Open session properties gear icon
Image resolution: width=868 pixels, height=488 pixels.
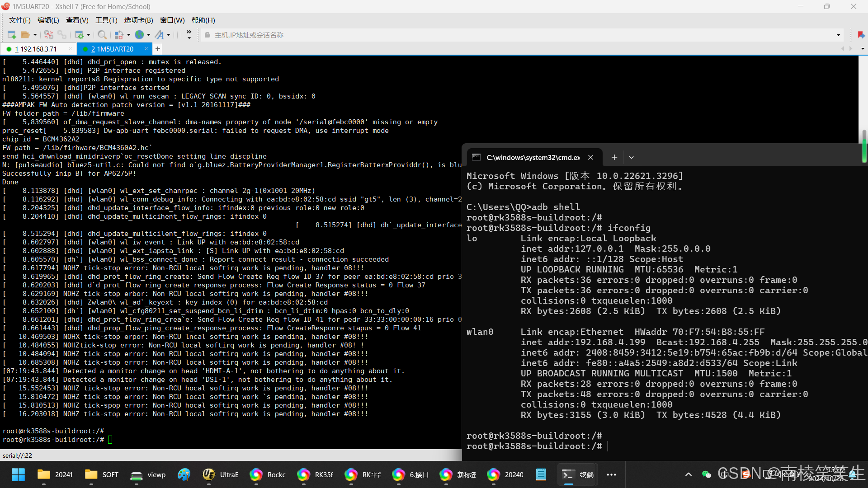[x=79, y=35]
